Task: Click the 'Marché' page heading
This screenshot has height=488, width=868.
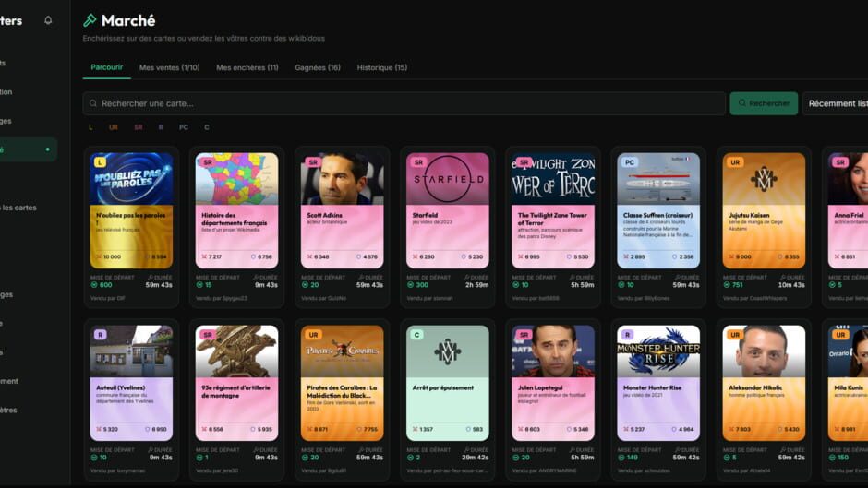Action: click(x=128, y=20)
